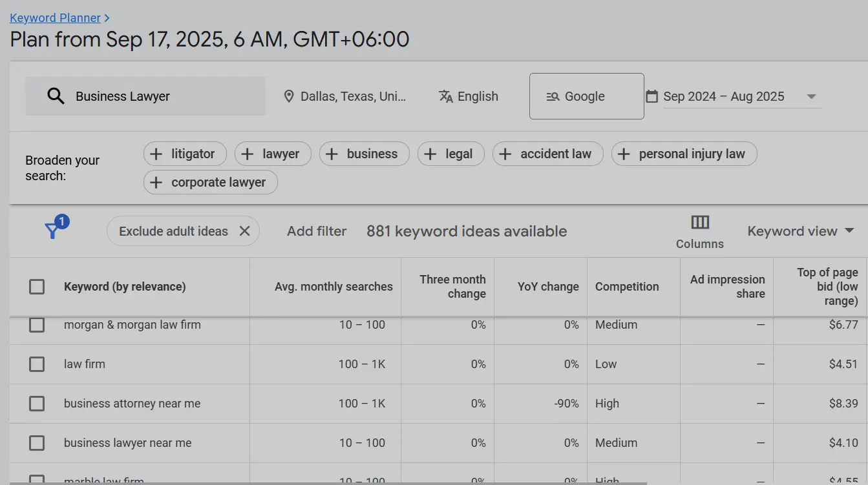Remove the Exclude adult ideas filter

click(244, 231)
